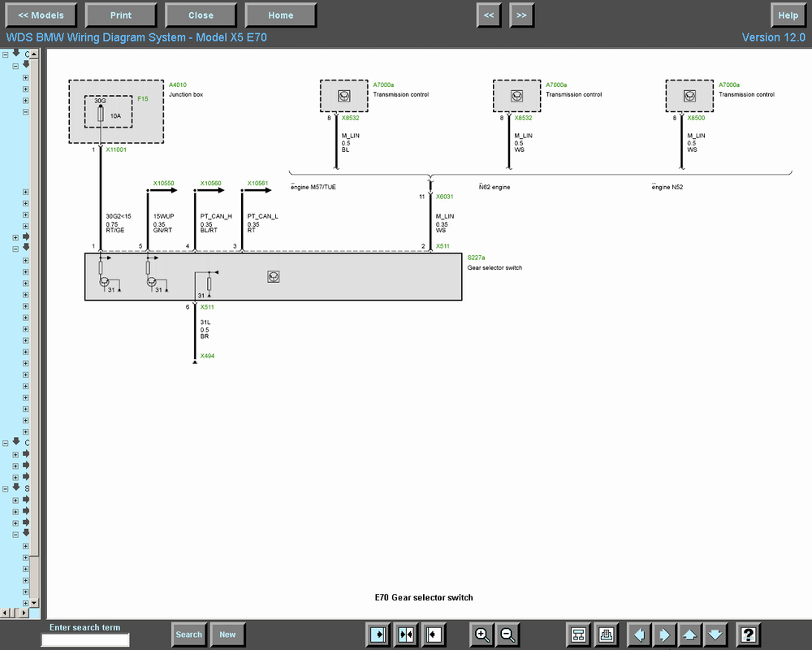This screenshot has height=650, width=812.
Task: Click Transmission control symbol for engine N52
Action: pos(689,96)
